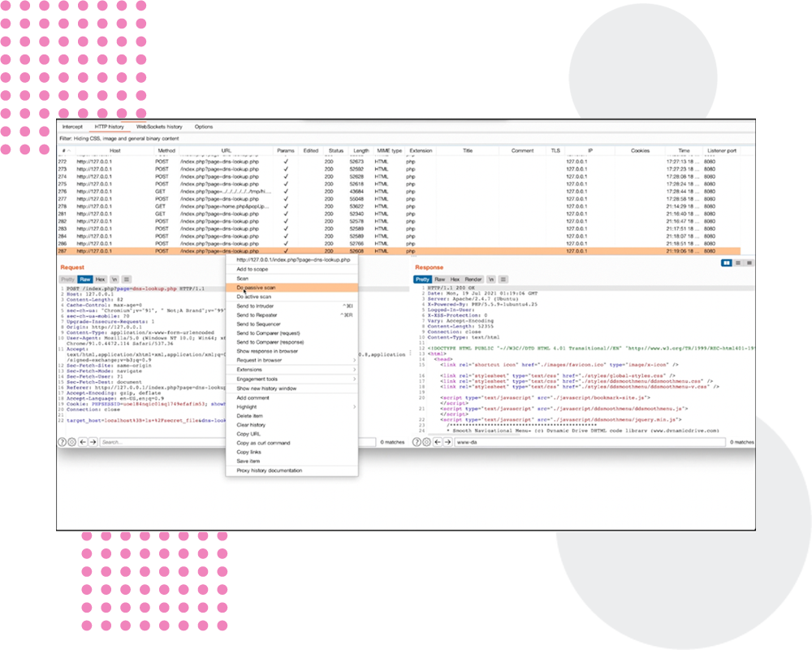Select Show new history window
The image size is (812, 650).
[292, 388]
